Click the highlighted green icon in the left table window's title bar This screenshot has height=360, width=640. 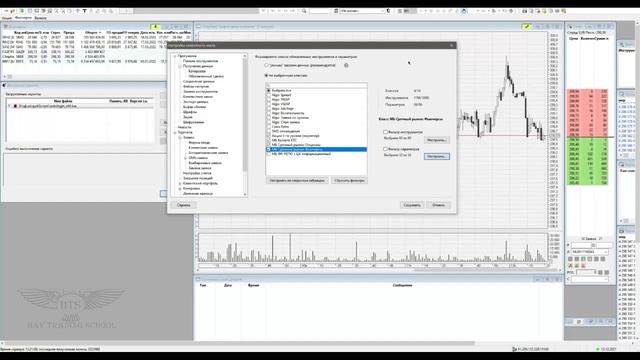tap(155, 27)
